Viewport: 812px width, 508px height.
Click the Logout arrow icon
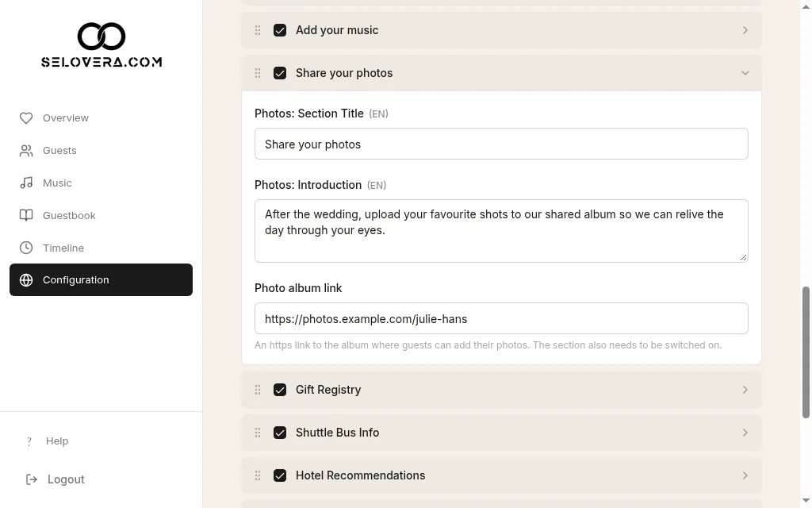click(32, 479)
